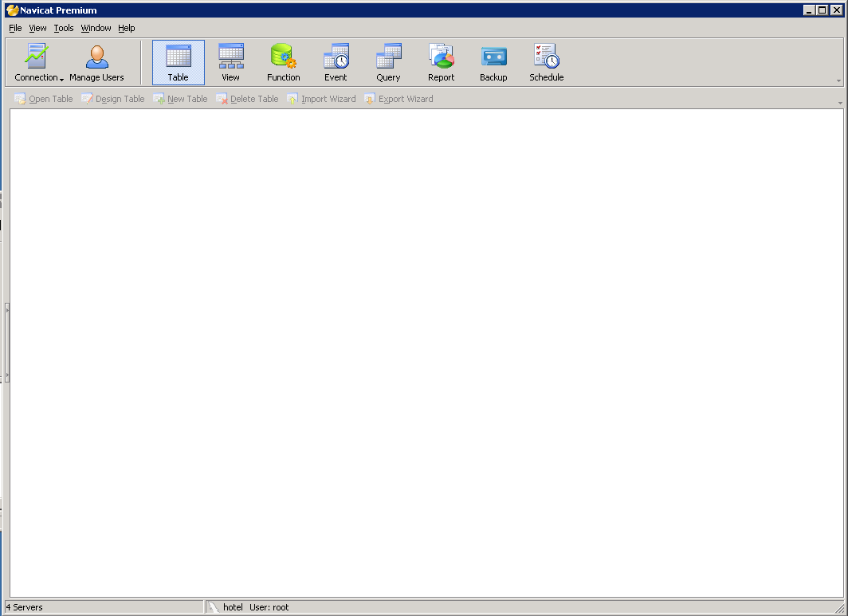The height and width of the screenshot is (616, 848).
Task: Open the View menu
Action: 37,28
